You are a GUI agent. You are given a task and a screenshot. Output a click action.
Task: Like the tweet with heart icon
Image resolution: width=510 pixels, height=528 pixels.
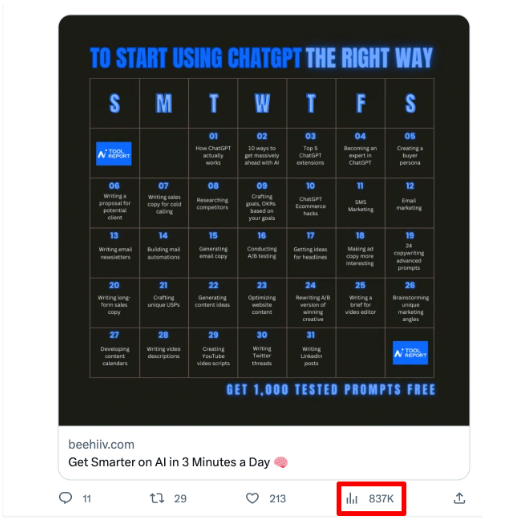tap(252, 498)
